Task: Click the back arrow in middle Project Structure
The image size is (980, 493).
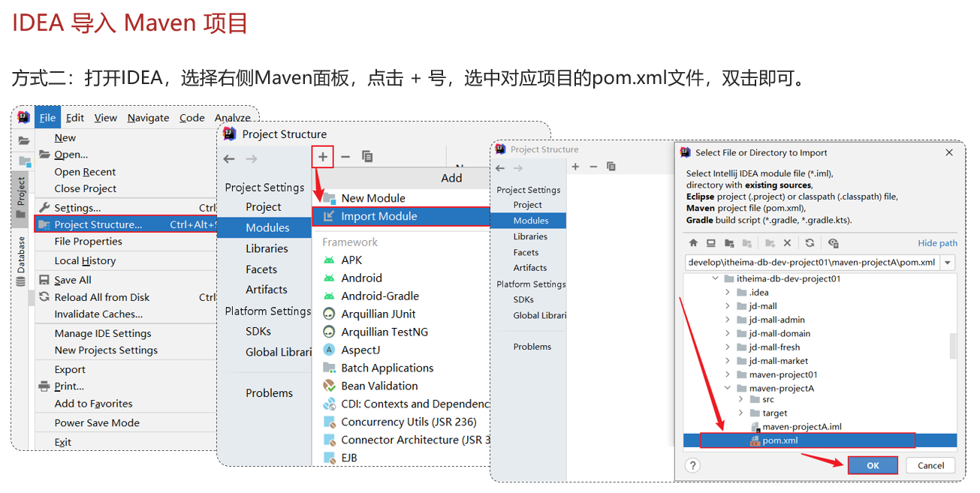Action: click(x=229, y=158)
